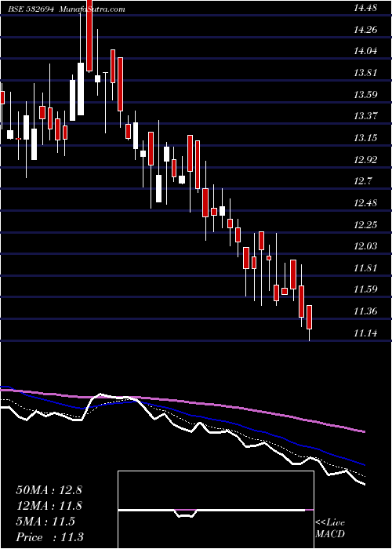Image resolution: width=392 pixels, height=549 pixels.
Task: Select the 12.03 price axis label
Action: pos(365,246)
